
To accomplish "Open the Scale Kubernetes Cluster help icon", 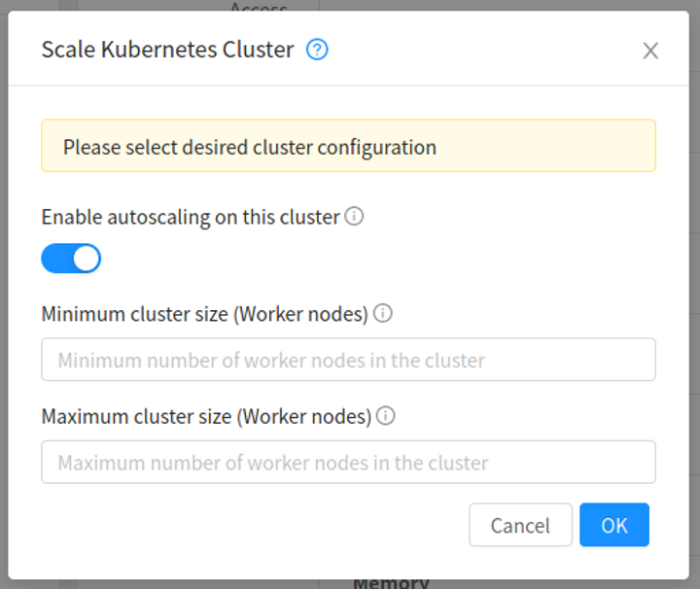I will coord(317,50).
